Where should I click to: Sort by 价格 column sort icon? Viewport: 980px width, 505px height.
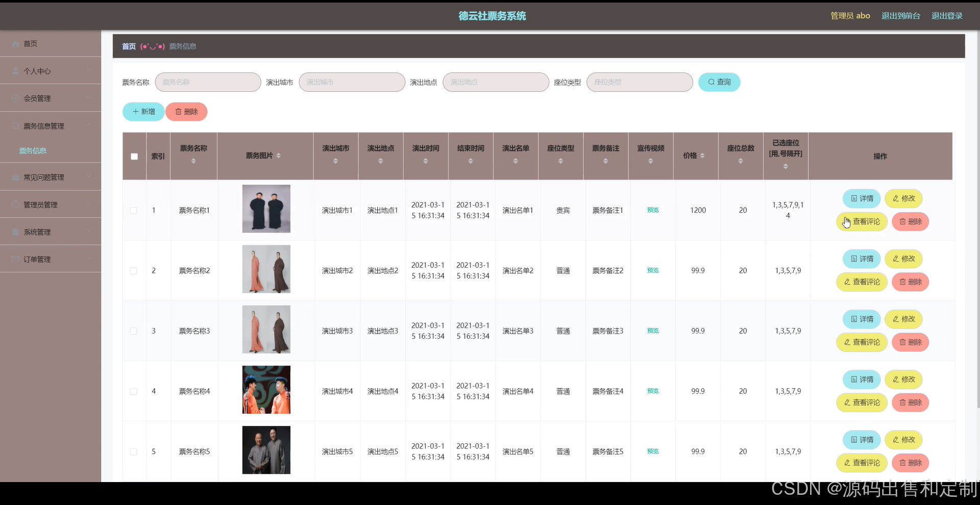pyautogui.click(x=702, y=156)
